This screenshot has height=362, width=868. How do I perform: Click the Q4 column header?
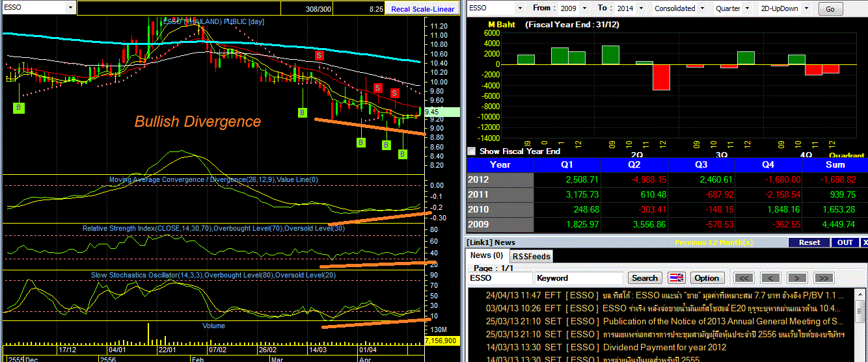(768, 165)
